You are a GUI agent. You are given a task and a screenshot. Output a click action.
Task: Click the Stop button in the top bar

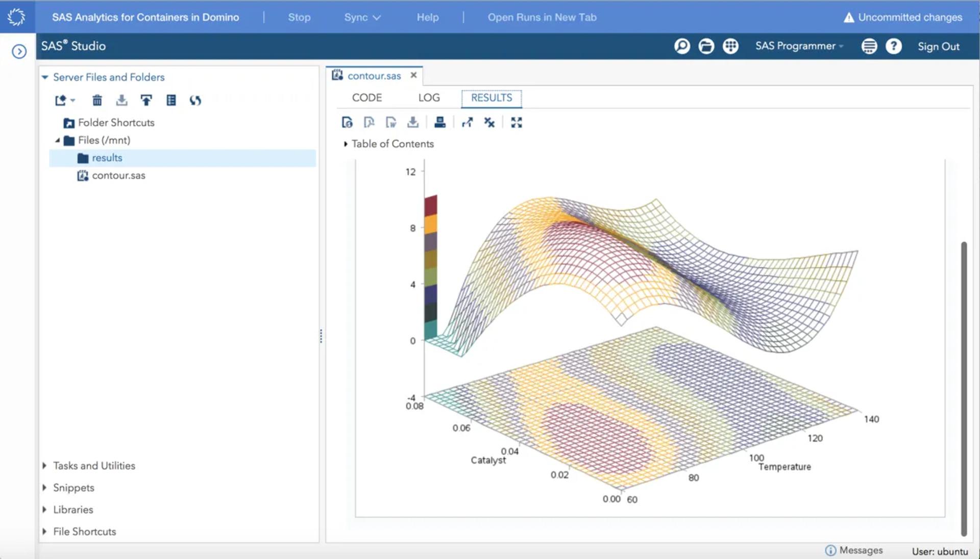pyautogui.click(x=299, y=17)
